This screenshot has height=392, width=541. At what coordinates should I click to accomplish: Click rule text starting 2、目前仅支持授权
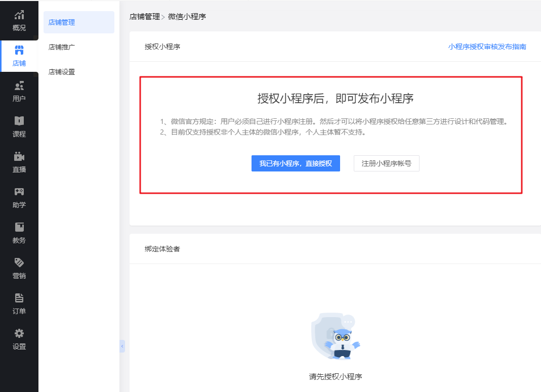click(263, 132)
